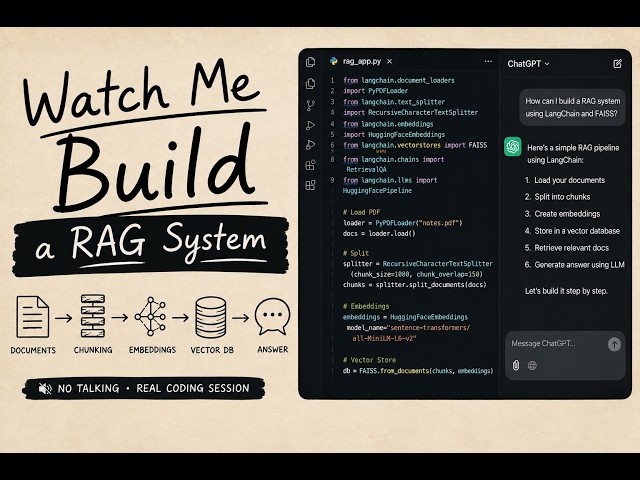Click the Chunking stacked blocks icon
The image size is (640, 480).
point(93,316)
